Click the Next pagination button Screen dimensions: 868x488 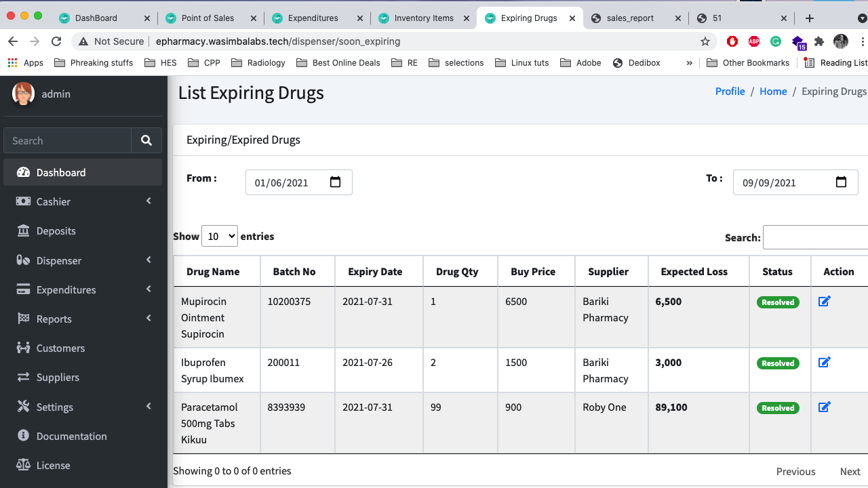point(850,472)
